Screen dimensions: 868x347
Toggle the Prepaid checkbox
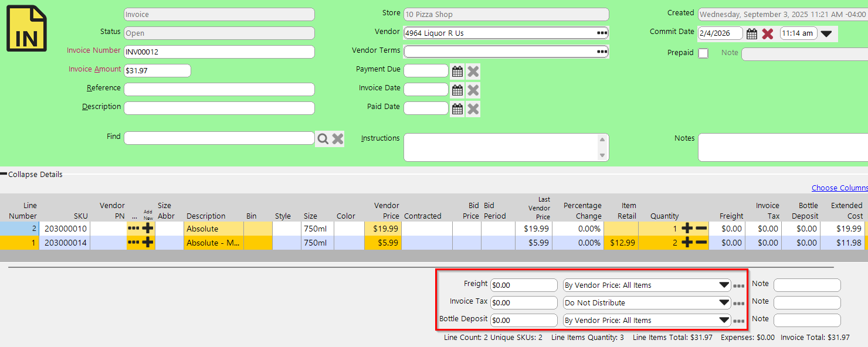click(x=703, y=53)
